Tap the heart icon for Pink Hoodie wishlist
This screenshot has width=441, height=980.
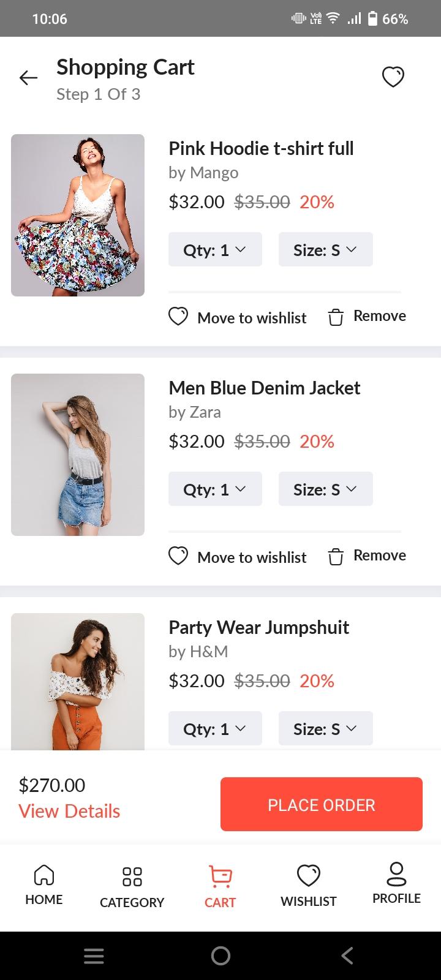tap(178, 317)
